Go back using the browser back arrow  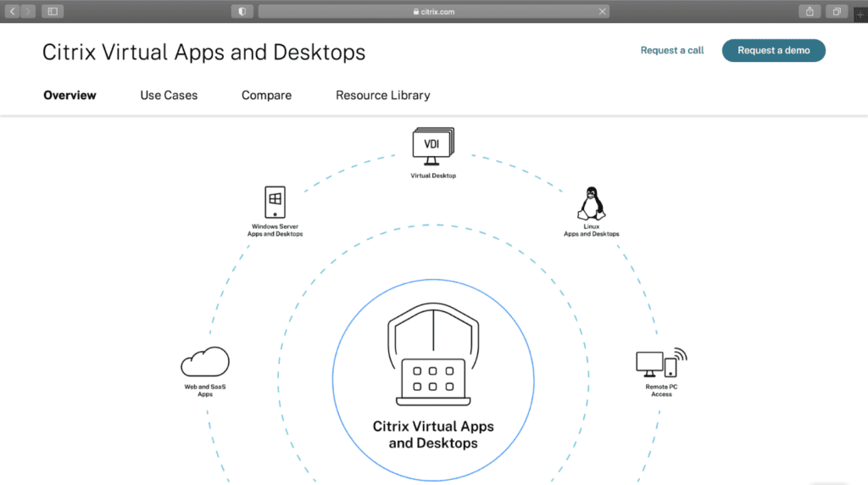13,11
